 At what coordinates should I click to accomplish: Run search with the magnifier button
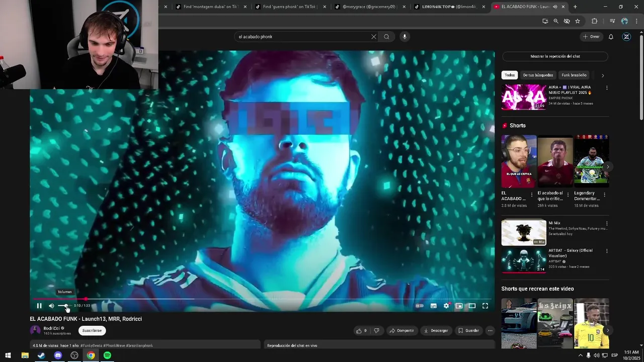pos(386,37)
